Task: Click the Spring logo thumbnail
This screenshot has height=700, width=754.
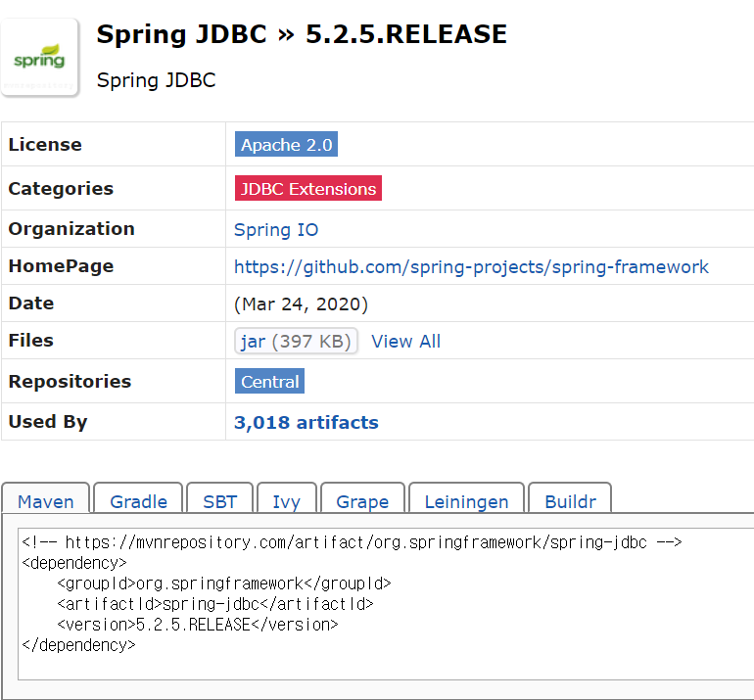Action: coord(40,58)
